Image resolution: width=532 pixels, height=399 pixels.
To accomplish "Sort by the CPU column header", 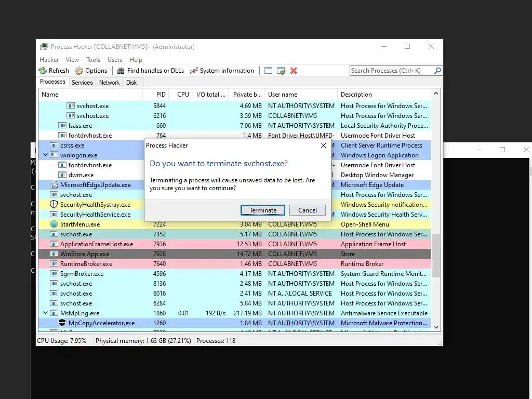I will pos(180,95).
